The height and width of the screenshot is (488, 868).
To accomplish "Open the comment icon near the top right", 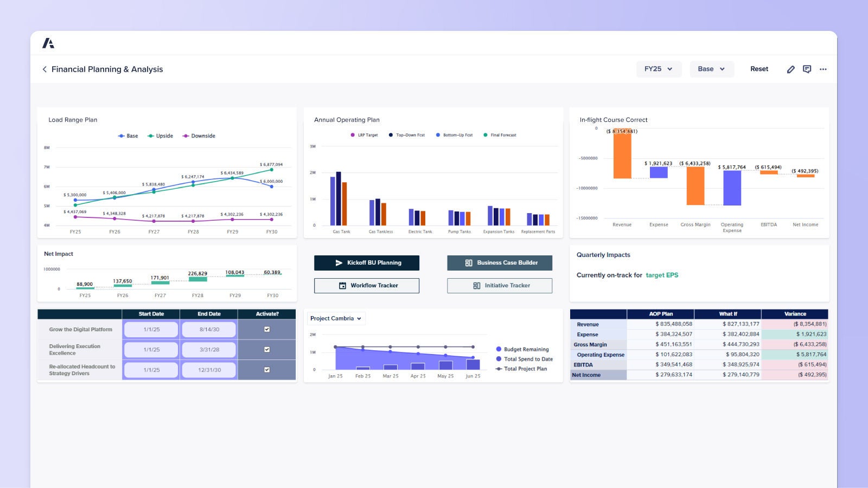I will coord(807,69).
